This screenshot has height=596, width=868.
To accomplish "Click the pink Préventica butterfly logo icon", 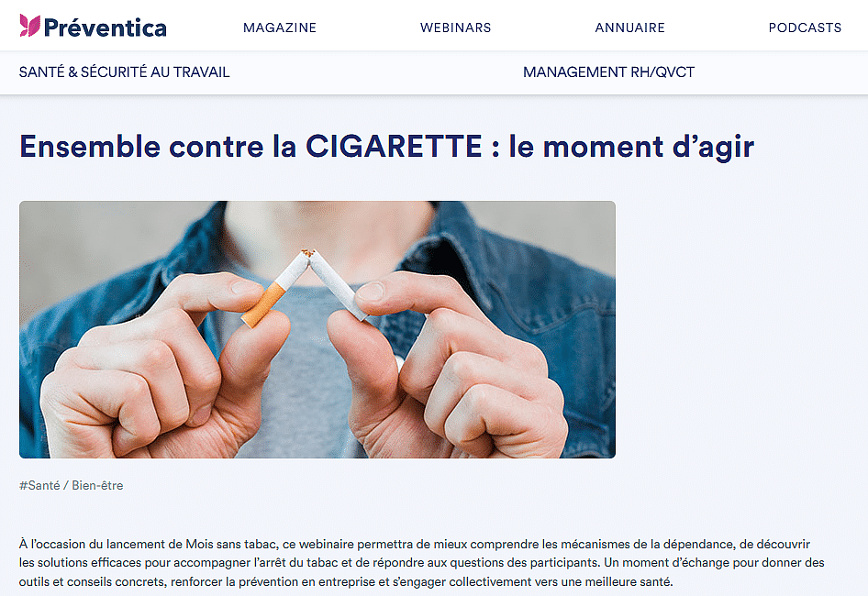I will point(30,26).
